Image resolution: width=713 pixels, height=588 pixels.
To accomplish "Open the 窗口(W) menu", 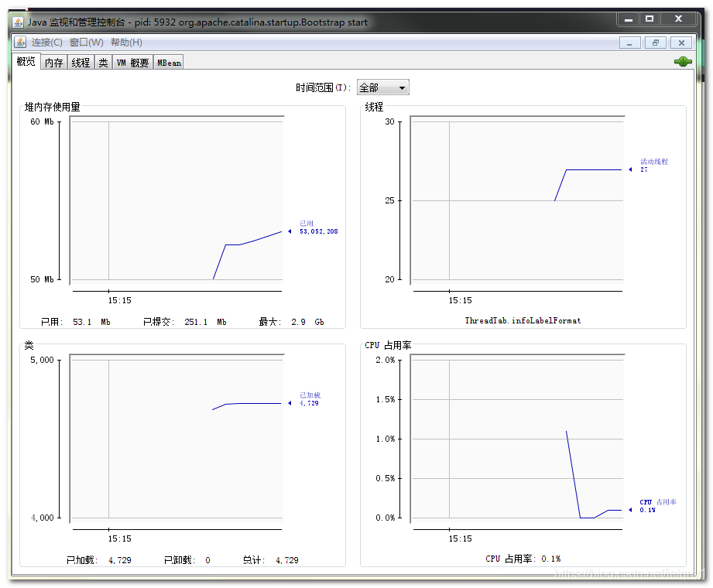I will click(87, 43).
